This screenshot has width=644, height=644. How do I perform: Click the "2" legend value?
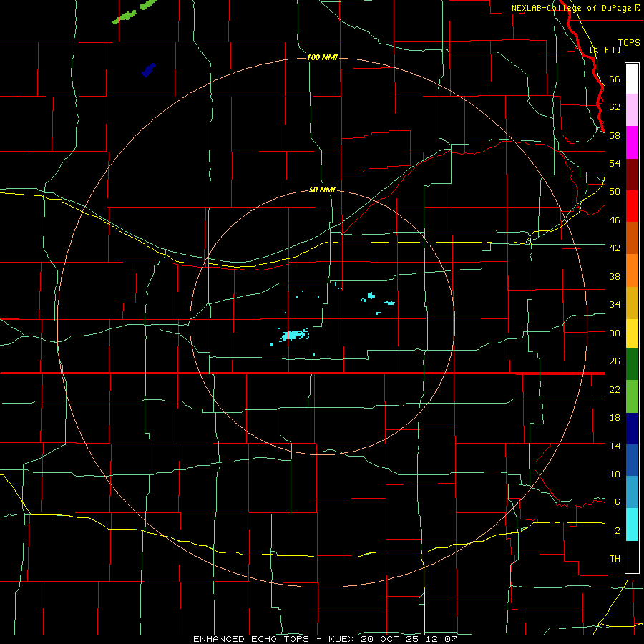[618, 530]
